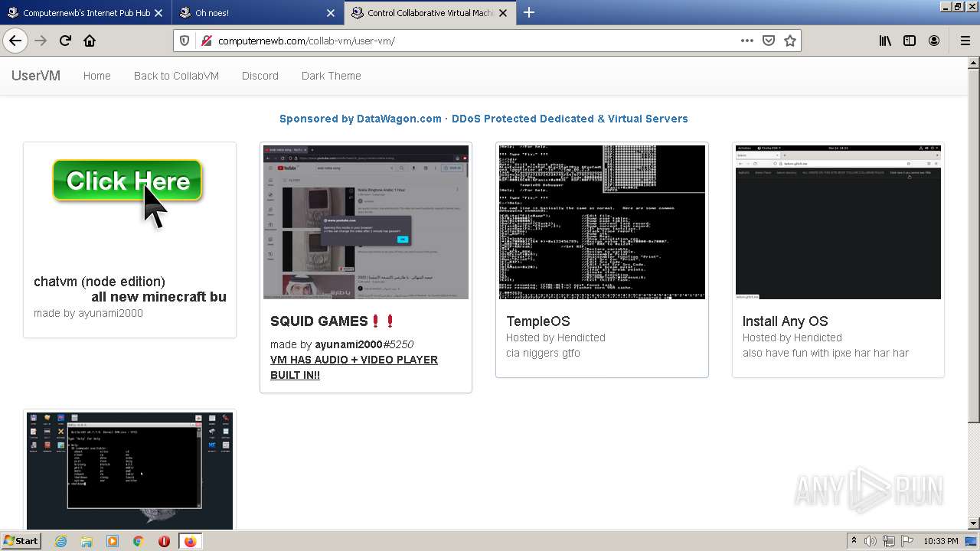Viewport: 980px width, 551px height.
Task: Open the Home nav link
Action: point(97,76)
